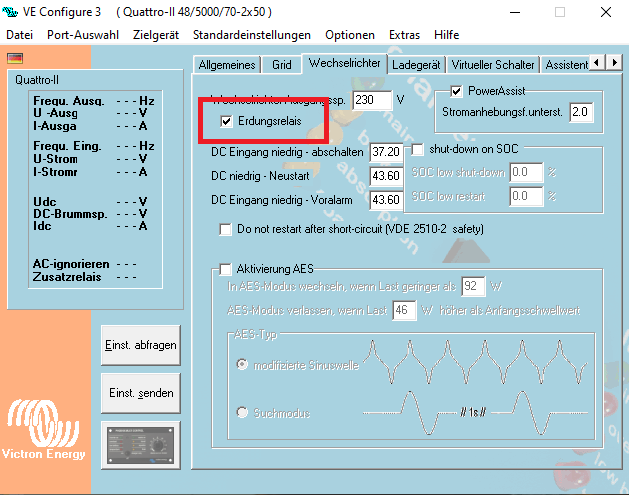Switch to the Allgemeines tab

coord(227,65)
